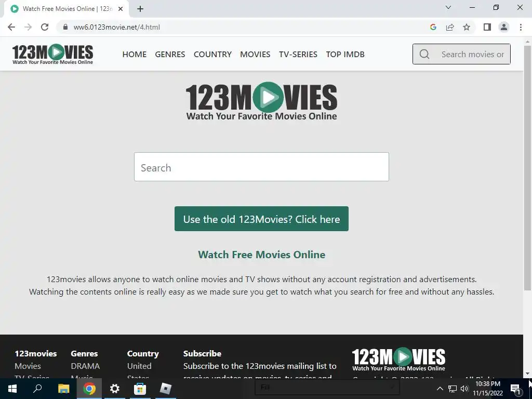532x399 pixels.
Task: Open the COUNTRY menu
Action: pos(212,54)
